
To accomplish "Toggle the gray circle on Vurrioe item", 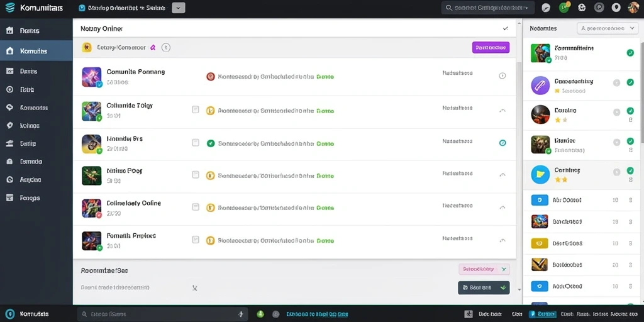I will (x=616, y=142).
